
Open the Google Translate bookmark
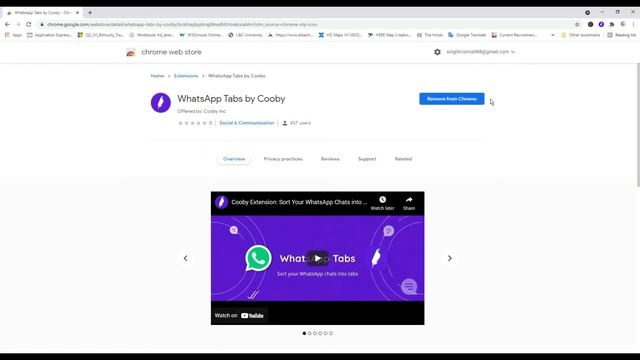tap(467, 35)
